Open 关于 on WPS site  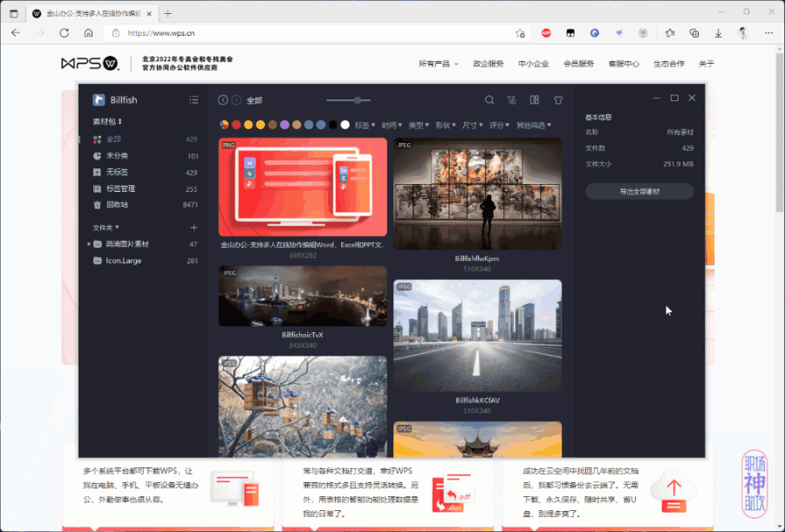point(706,64)
